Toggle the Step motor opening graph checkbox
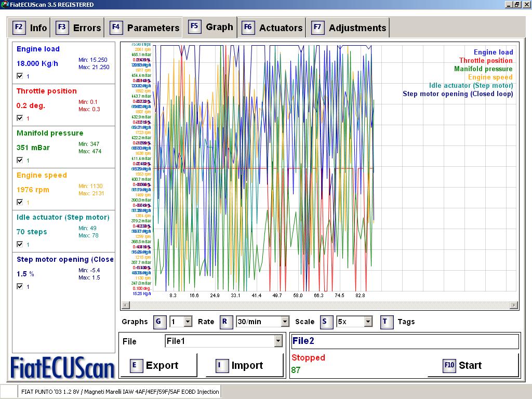Viewport: 532px width, 399px height. pyautogui.click(x=20, y=286)
